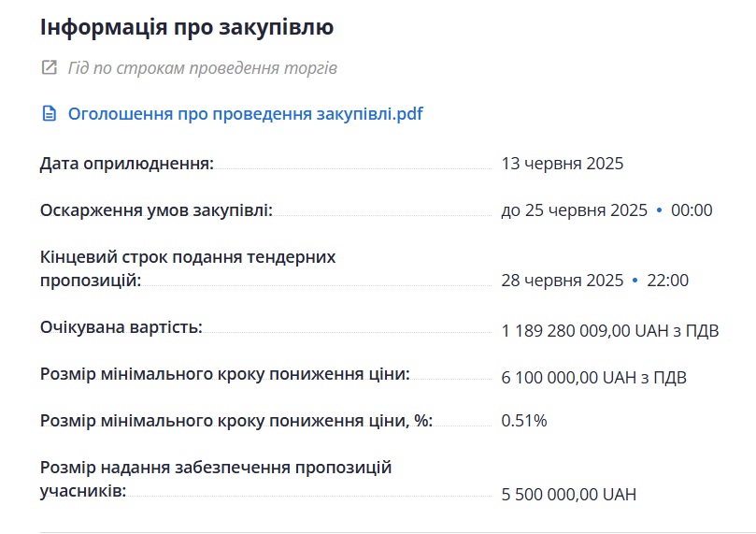The image size is (756, 534).
Task: Click the 22:00 submission time value
Action: 667,281
